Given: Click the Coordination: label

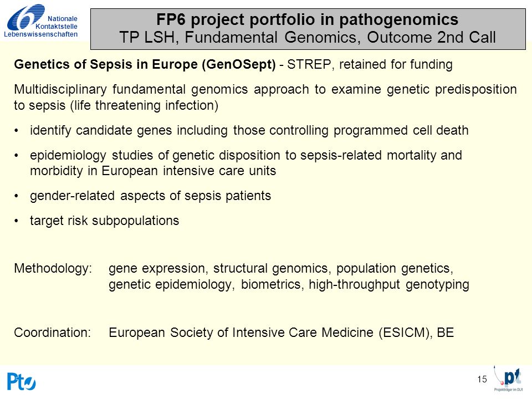Looking at the screenshot, I should pyautogui.click(x=53, y=332).
